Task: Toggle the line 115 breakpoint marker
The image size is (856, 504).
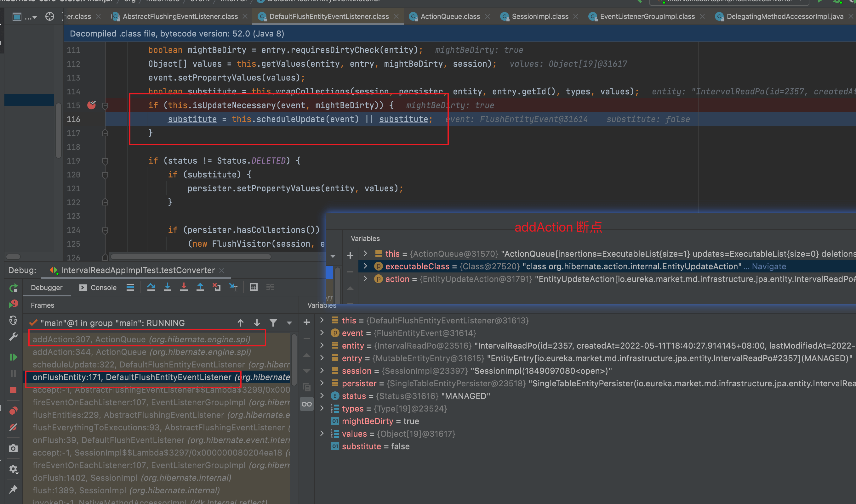Action: 91,105
